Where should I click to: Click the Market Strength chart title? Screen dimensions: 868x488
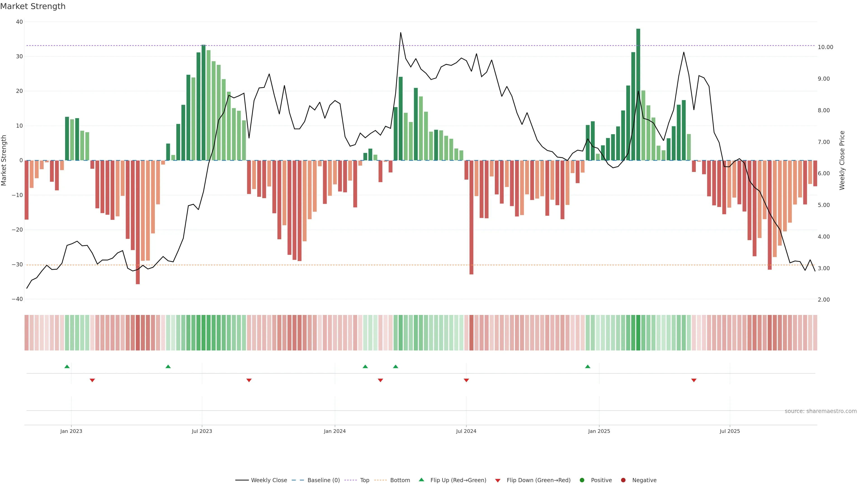[x=33, y=6]
